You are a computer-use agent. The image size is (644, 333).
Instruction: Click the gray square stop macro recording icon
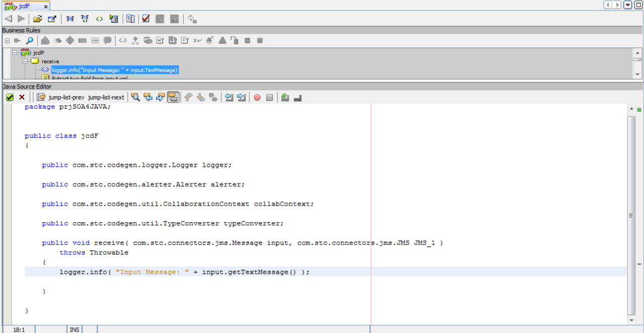tap(270, 97)
